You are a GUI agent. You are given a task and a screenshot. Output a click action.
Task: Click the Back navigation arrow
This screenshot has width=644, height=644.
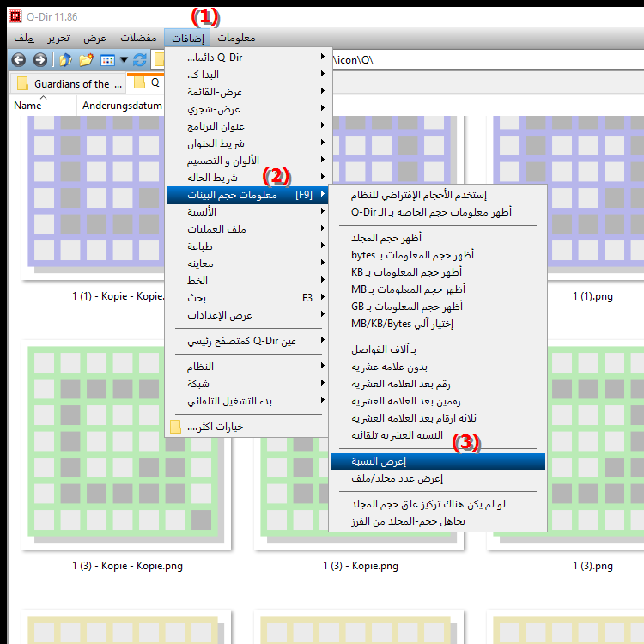(x=19, y=60)
